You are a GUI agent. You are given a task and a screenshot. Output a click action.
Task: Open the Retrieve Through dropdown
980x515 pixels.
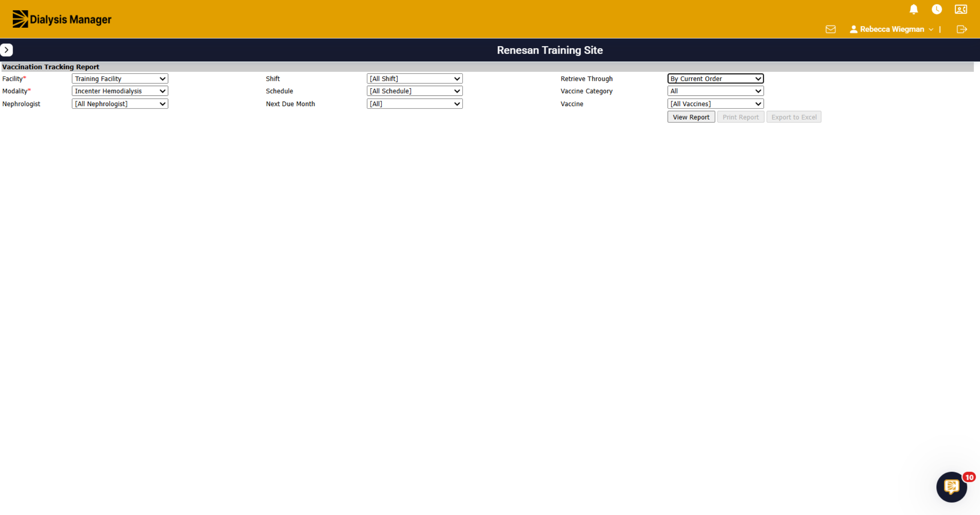click(x=716, y=79)
